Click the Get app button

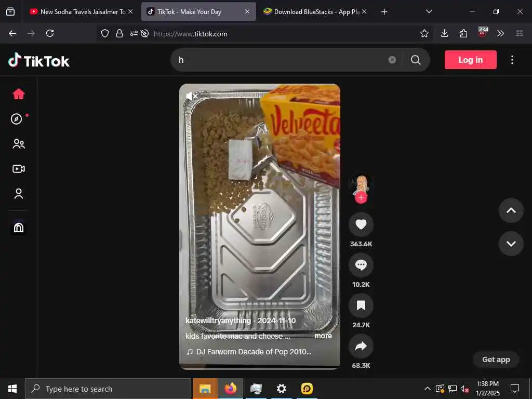[x=496, y=360]
